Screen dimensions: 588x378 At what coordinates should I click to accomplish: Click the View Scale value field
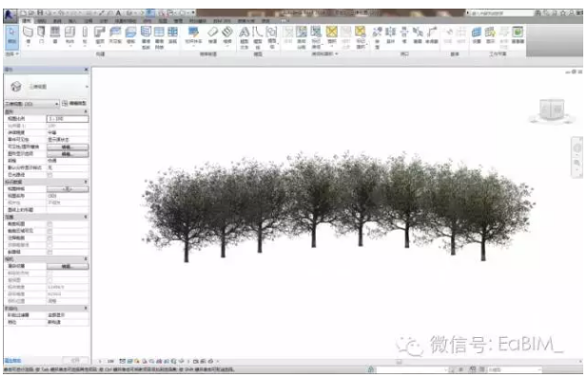pyautogui.click(x=68, y=119)
